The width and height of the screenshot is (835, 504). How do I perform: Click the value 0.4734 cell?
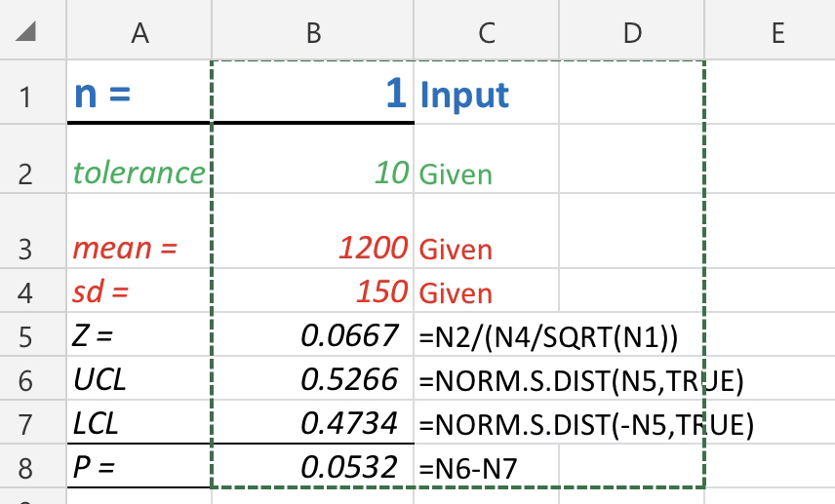click(x=312, y=421)
